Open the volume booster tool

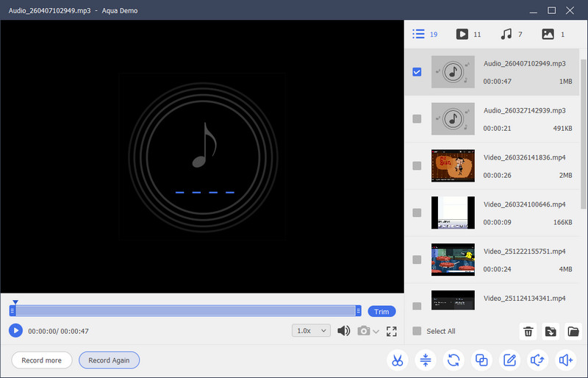[565, 360]
